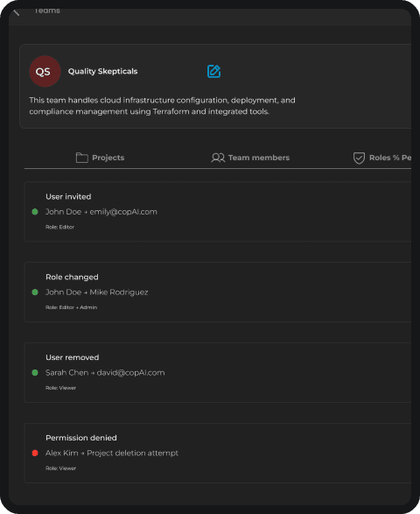
Task: Click the edit team pencil icon
Action: (x=213, y=71)
